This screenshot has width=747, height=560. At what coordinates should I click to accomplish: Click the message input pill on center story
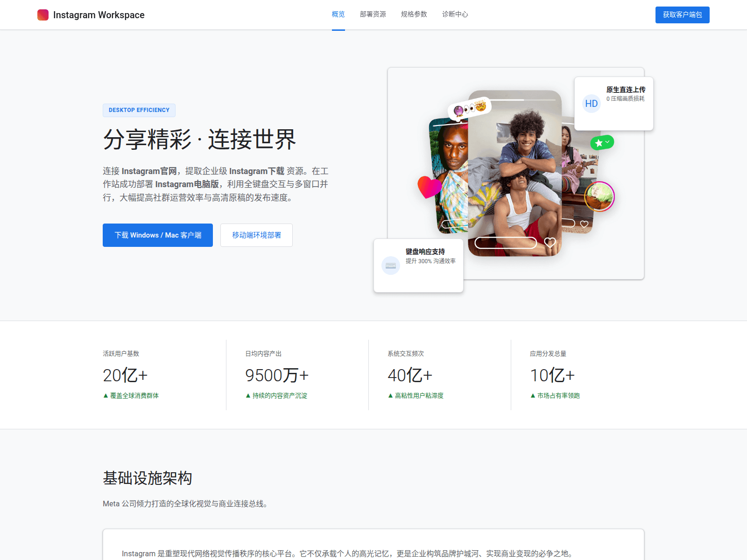[506, 243]
